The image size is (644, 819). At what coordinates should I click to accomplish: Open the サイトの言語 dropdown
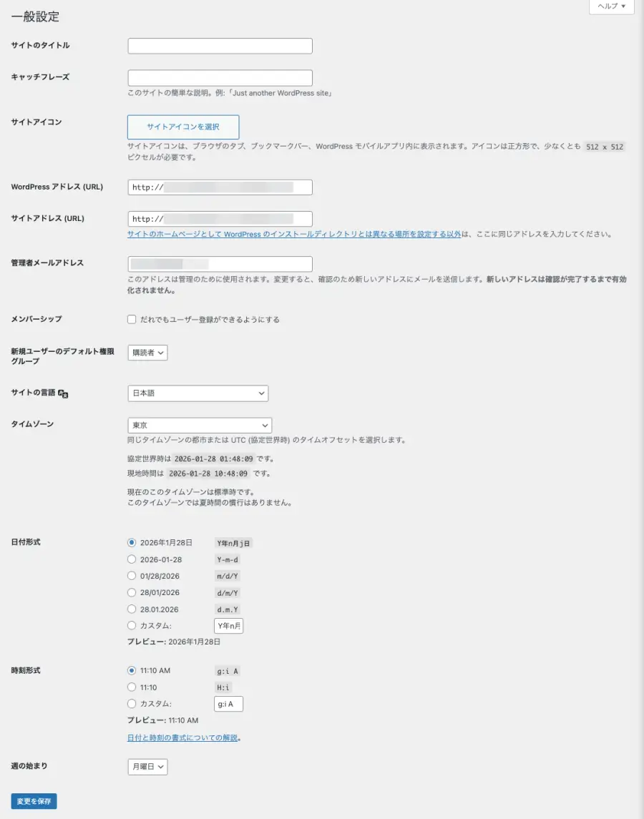pos(197,393)
